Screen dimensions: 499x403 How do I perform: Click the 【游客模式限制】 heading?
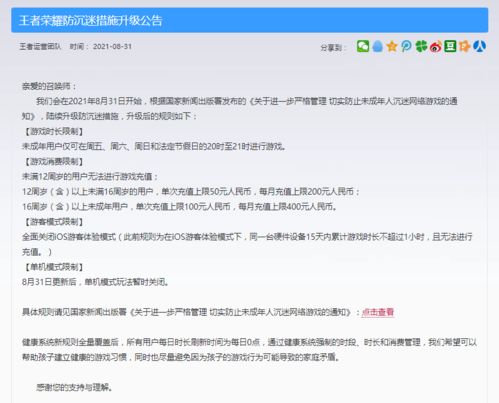click(52, 222)
